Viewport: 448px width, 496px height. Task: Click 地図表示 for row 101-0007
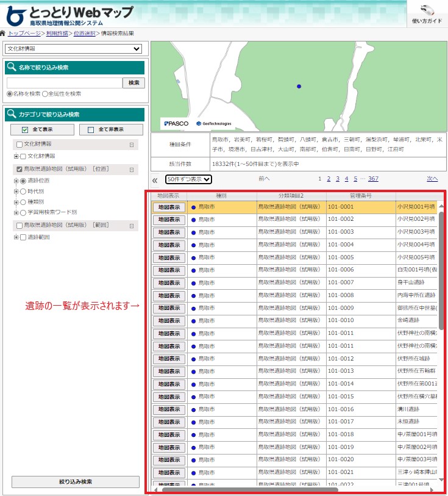point(169,283)
